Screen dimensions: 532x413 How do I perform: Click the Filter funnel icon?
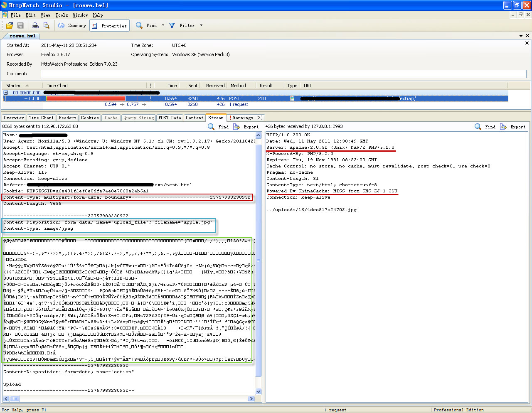pos(172,25)
